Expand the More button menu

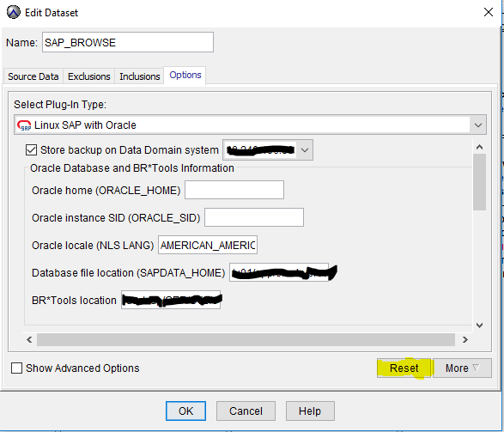(x=462, y=368)
